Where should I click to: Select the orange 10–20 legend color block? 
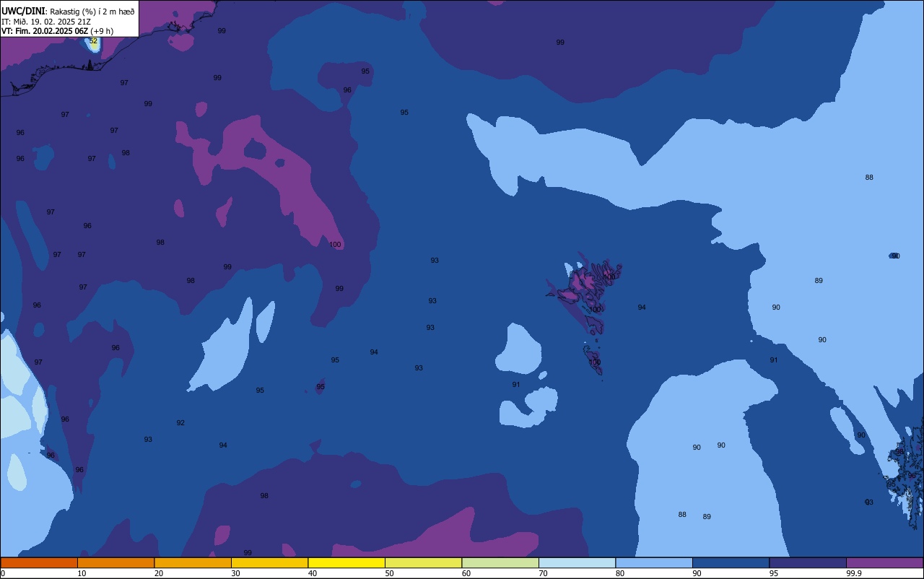[115, 562]
